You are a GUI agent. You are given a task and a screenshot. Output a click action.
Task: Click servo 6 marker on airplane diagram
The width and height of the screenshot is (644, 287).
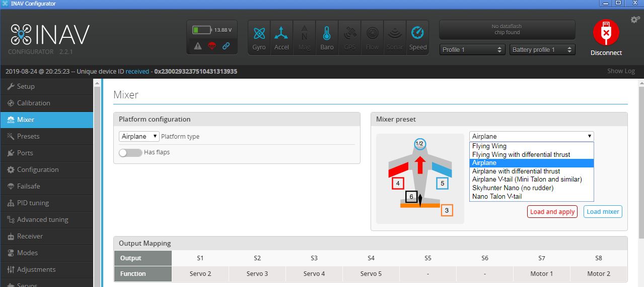[411, 197]
